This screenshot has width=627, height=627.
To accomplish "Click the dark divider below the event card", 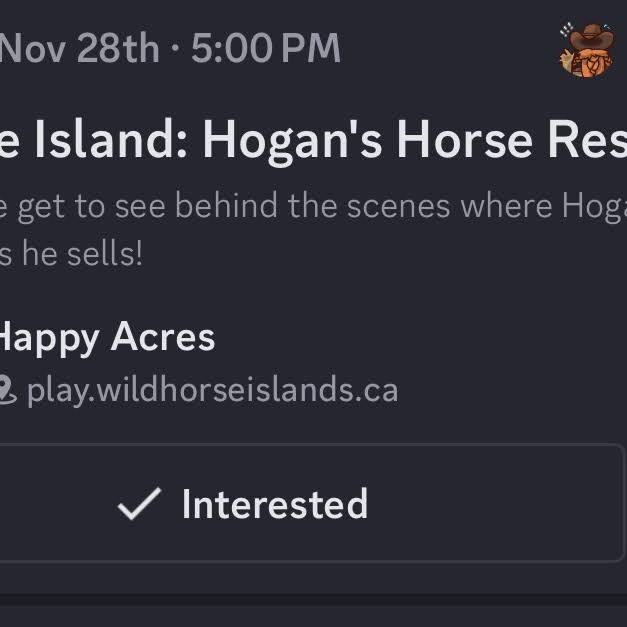I will pyautogui.click(x=314, y=599).
